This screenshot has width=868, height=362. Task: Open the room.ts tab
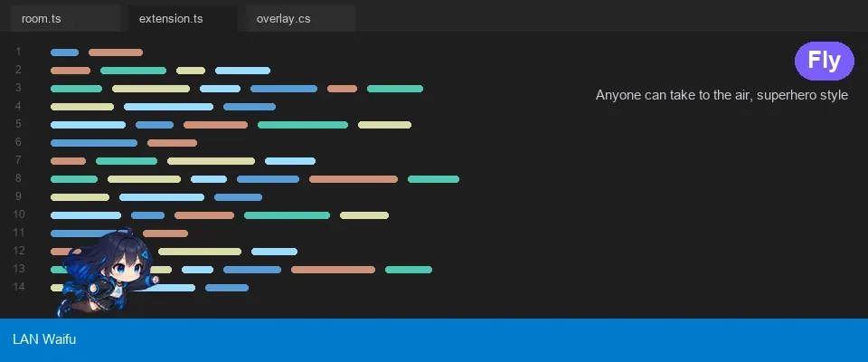(x=65, y=18)
